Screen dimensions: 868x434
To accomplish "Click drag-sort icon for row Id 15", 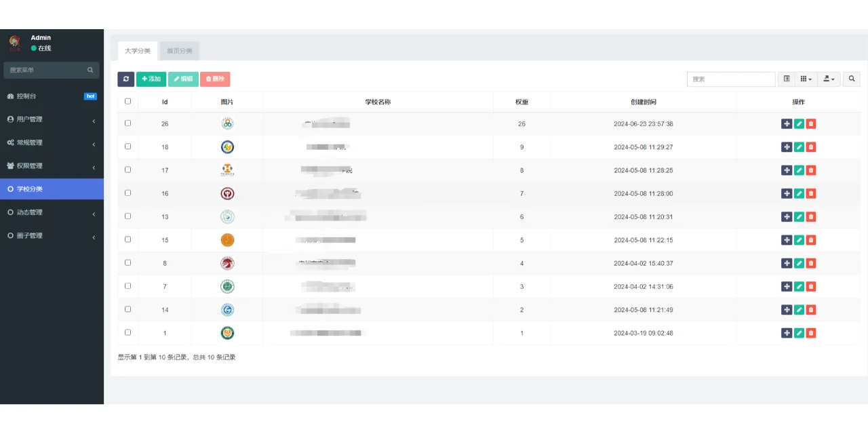I will point(787,240).
